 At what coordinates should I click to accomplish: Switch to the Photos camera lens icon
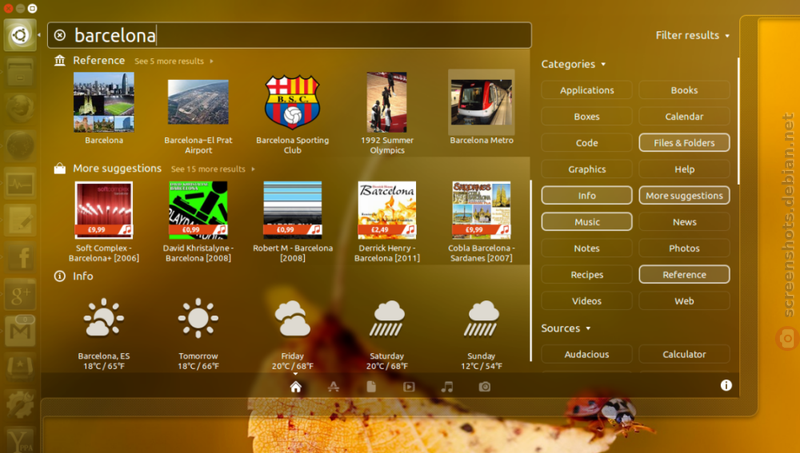pos(485,387)
